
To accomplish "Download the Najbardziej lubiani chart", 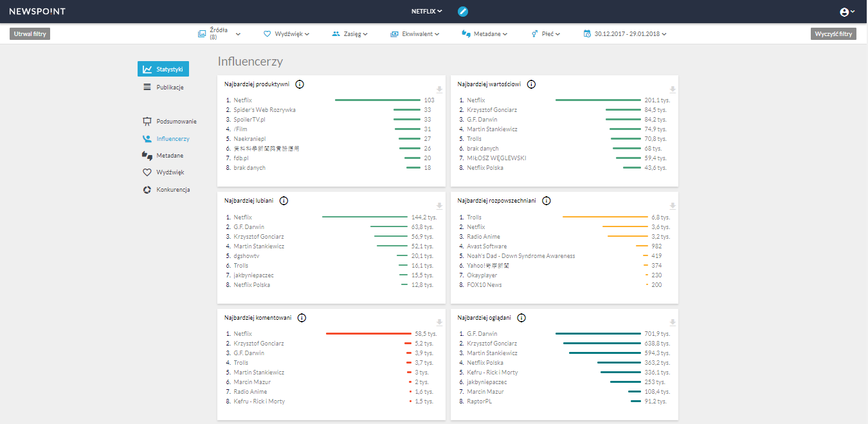I will [440, 206].
